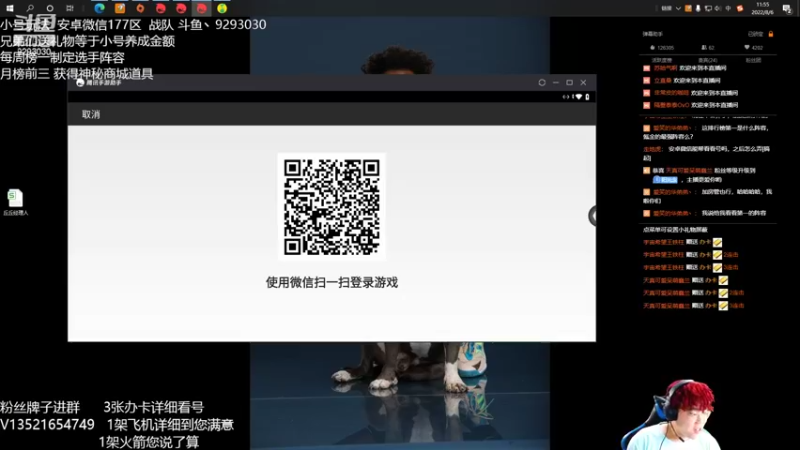Screen dimensions: 800x450
Task: Click the 中 input method indicator
Action: click(728, 8)
